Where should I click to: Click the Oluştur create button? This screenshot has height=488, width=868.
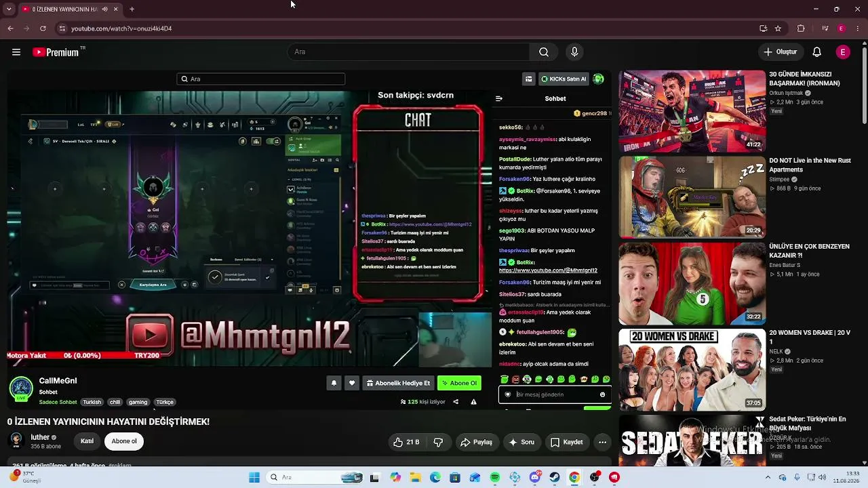780,52
